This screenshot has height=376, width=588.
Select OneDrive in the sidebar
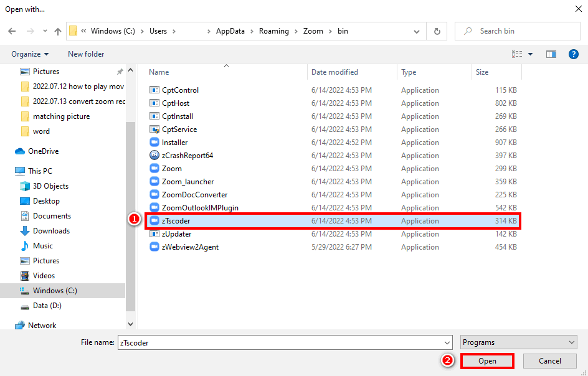click(x=43, y=151)
